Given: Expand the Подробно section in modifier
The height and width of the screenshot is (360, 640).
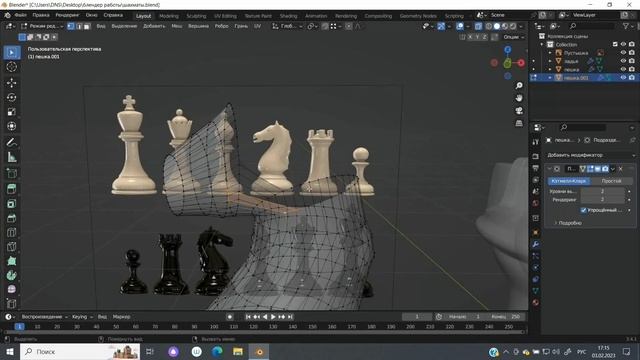Looking at the screenshot, I should [x=568, y=223].
